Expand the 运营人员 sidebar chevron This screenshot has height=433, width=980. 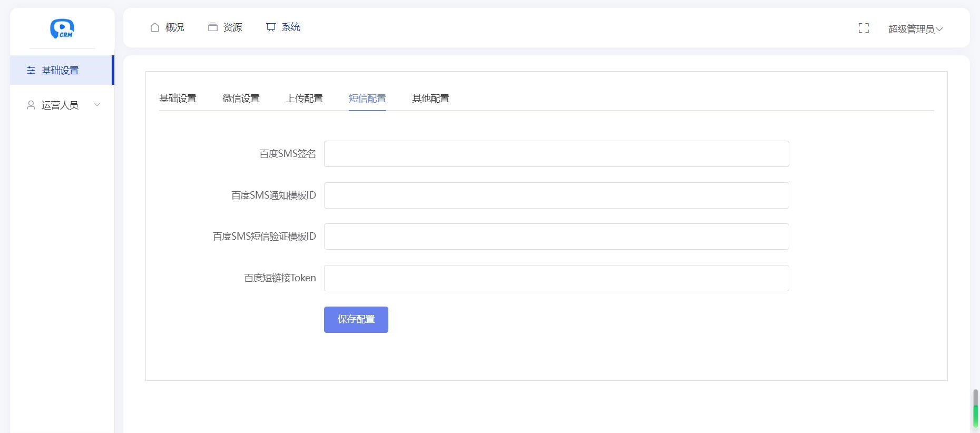[97, 105]
